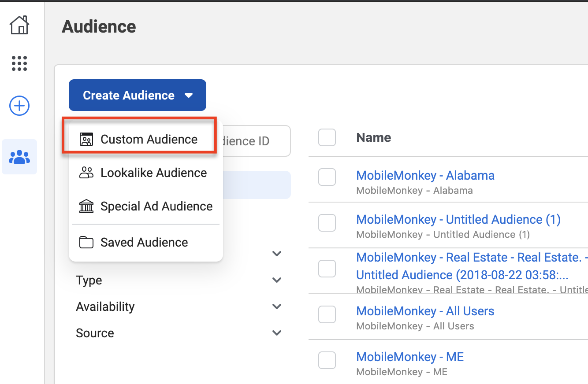Viewport: 588px width, 384px height.
Task: Click the Custom Audience icon in menu
Action: (86, 139)
